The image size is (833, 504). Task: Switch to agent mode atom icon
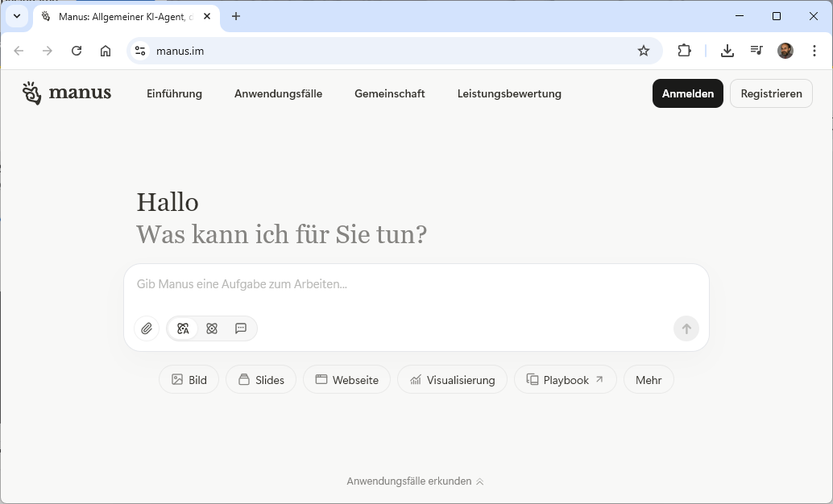[x=212, y=328]
